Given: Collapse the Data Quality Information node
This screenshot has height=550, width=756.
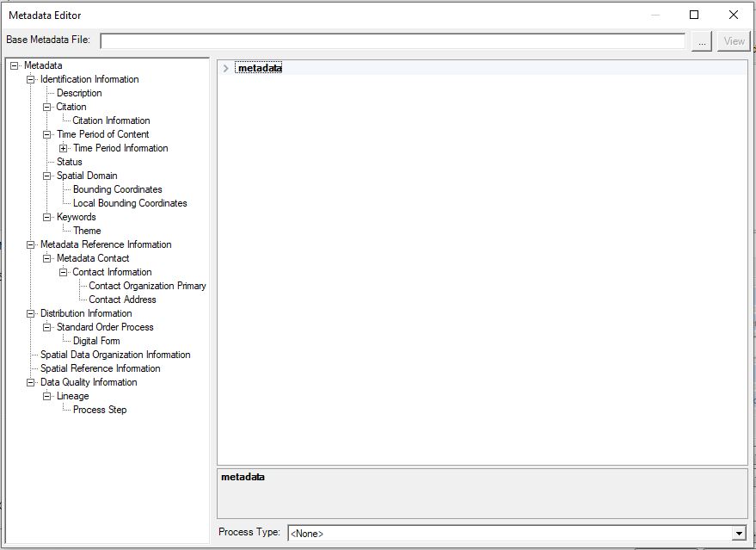Looking at the screenshot, I should [31, 382].
